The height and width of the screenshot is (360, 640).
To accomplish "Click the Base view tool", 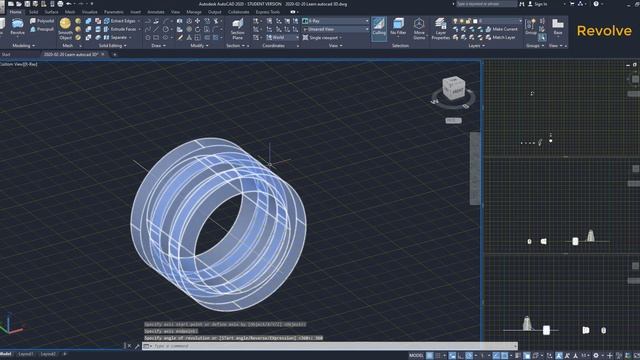I will coord(558,27).
